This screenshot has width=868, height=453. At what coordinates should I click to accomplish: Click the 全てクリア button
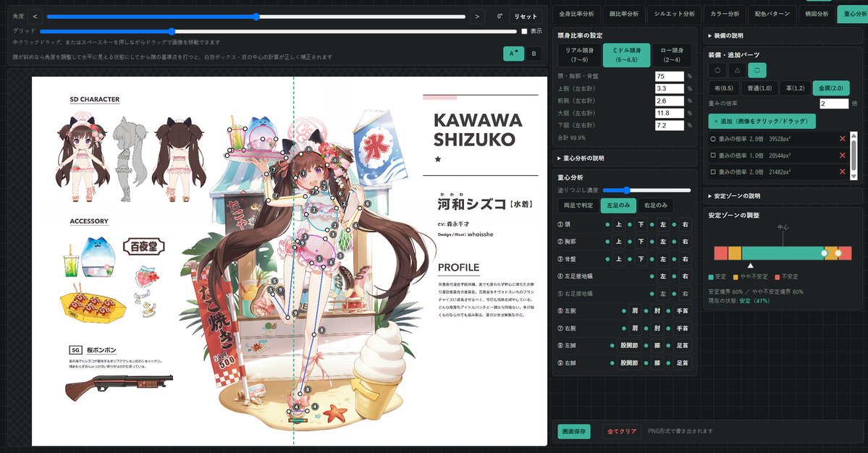click(x=622, y=431)
